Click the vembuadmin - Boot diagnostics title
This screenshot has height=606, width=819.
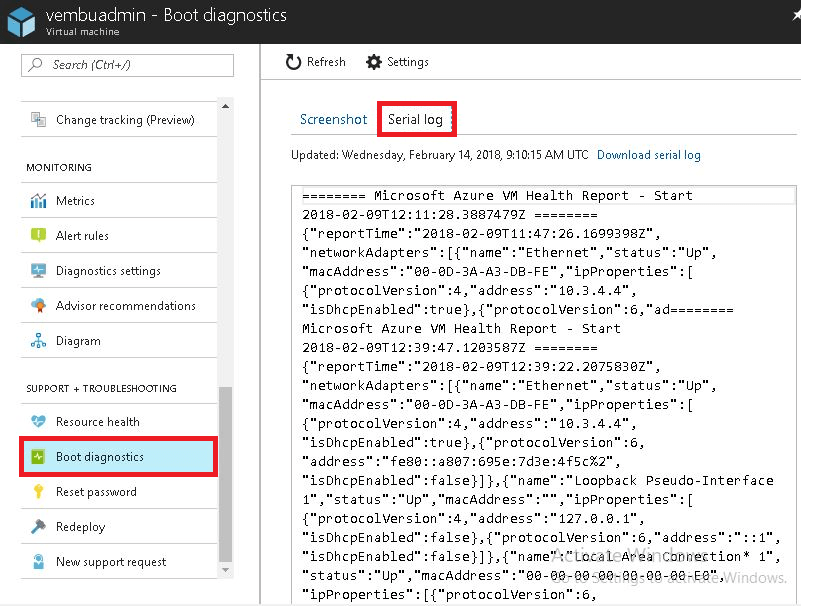tap(166, 15)
